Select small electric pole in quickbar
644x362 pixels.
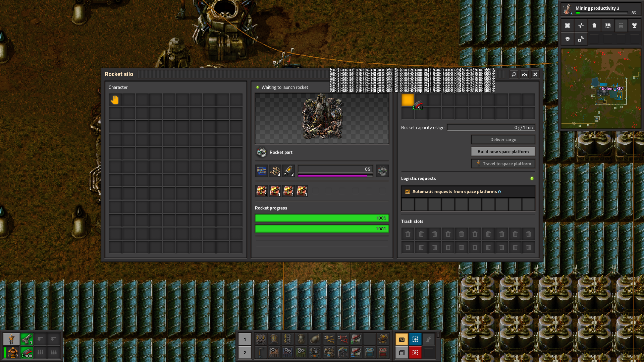[261, 353]
